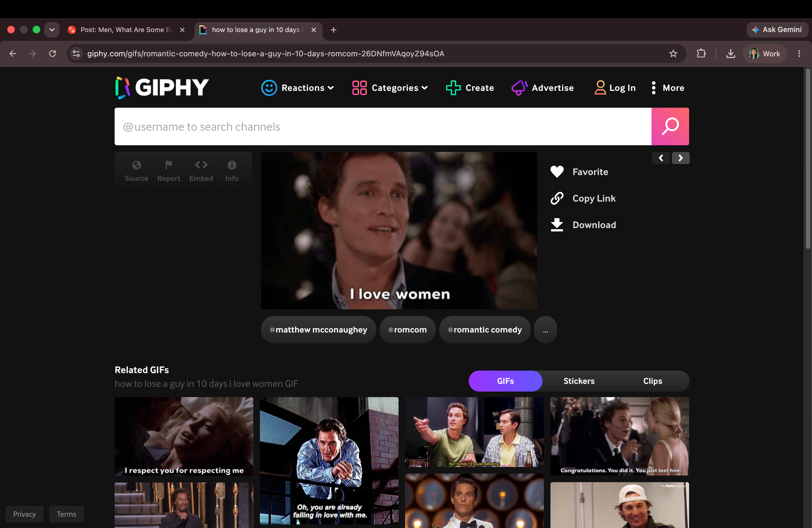Open the tab search dropdown arrow
Viewport: 812px width, 528px height.
point(52,30)
